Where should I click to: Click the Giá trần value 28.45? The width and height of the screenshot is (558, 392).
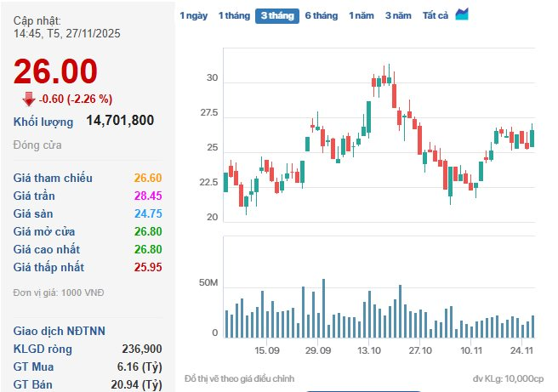tap(147, 196)
